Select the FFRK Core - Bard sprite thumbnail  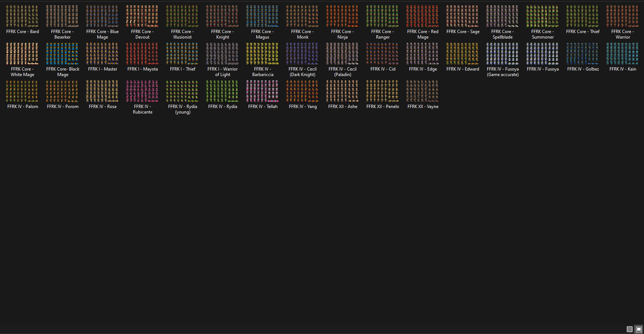pos(22,16)
